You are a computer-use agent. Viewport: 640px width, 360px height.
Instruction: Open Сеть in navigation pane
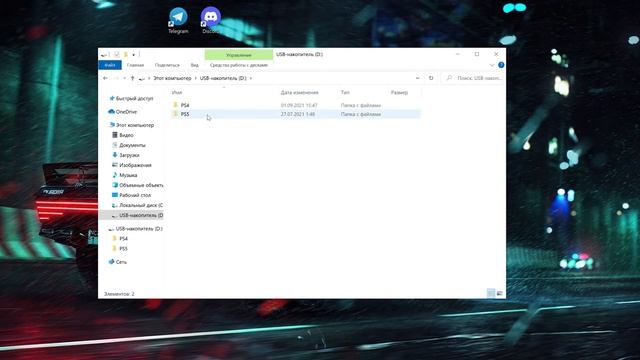118,262
